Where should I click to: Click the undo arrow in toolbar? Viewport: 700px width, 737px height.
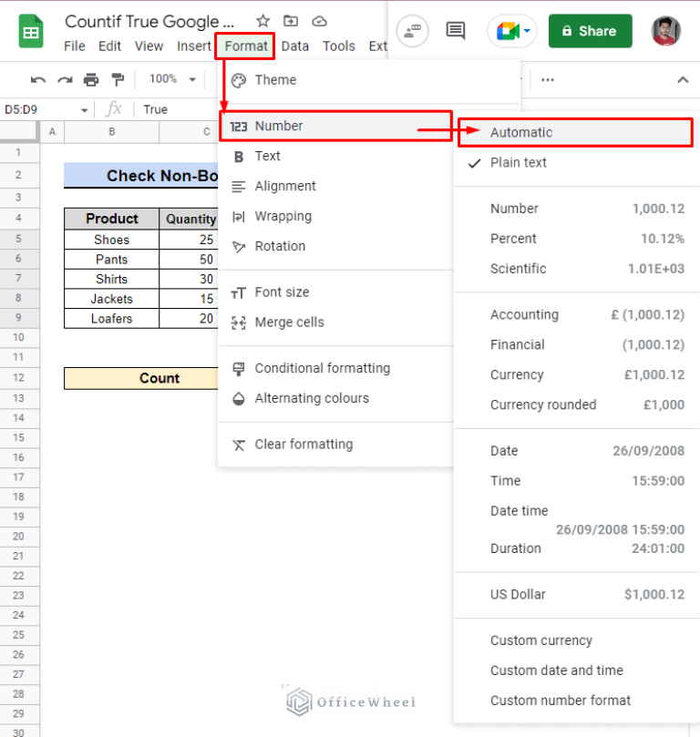[38, 79]
